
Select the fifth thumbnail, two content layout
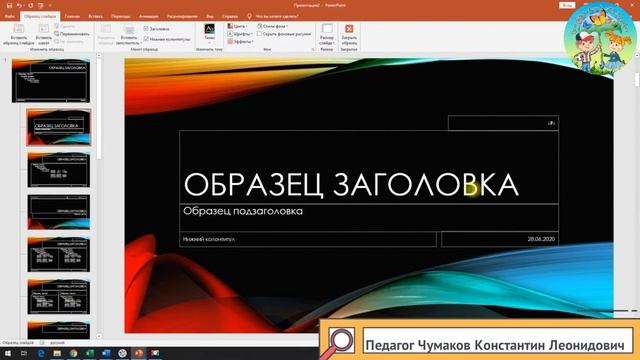tap(59, 254)
